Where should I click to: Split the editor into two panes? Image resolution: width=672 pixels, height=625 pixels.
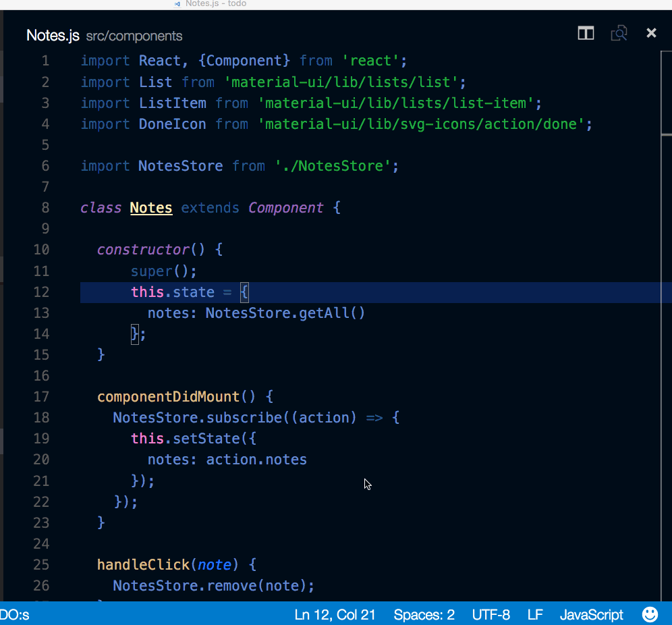click(x=585, y=33)
